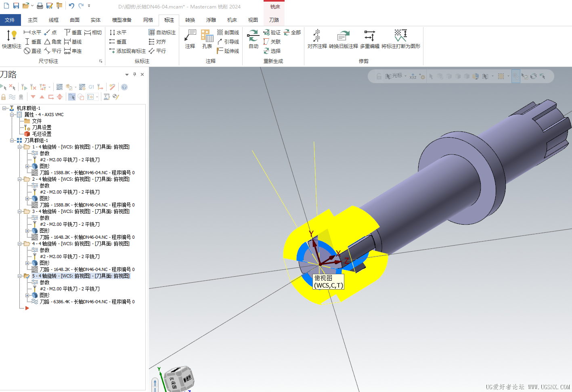The height and width of the screenshot is (392, 572).
Task: Click the backplot selected operations icon
Action: coord(59,87)
